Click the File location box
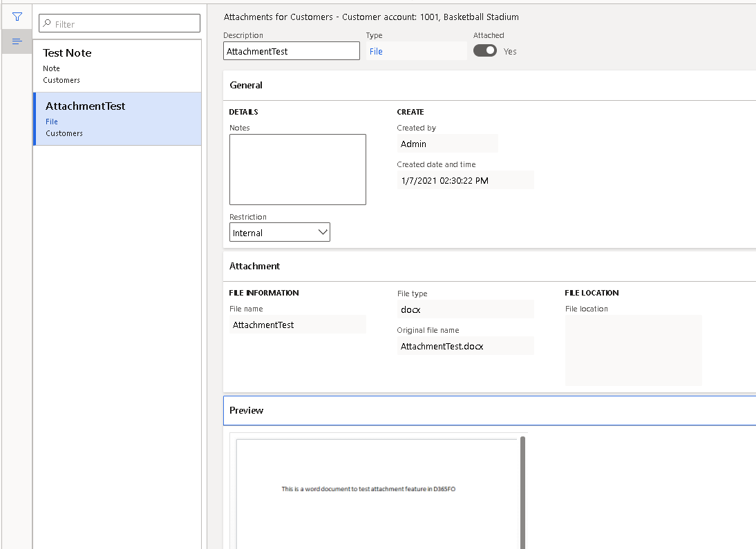The image size is (756, 549). (x=633, y=350)
